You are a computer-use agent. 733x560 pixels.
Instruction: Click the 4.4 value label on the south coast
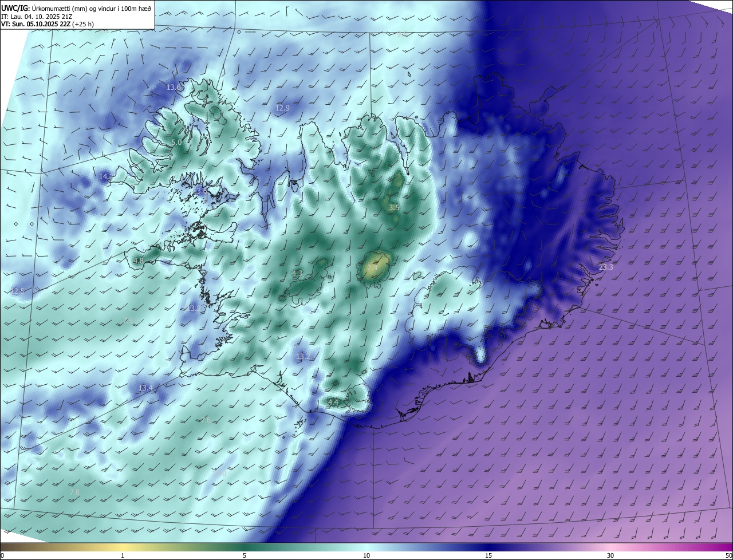(333, 403)
